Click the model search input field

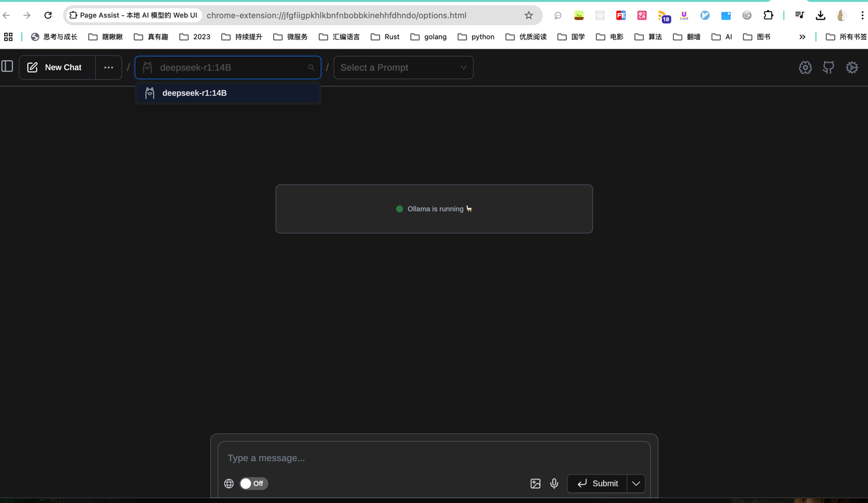point(228,67)
